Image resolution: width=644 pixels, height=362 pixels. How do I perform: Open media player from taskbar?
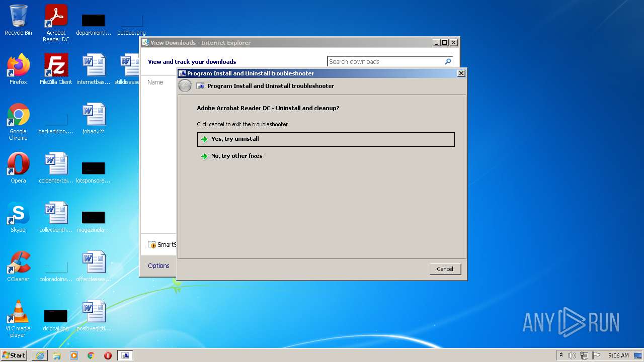click(74, 355)
